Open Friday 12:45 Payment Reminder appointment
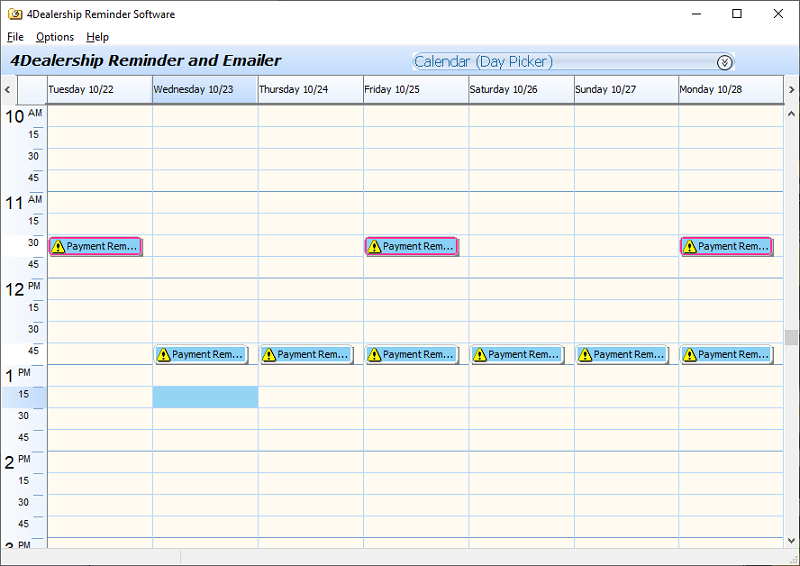This screenshot has width=800, height=566. (x=417, y=354)
